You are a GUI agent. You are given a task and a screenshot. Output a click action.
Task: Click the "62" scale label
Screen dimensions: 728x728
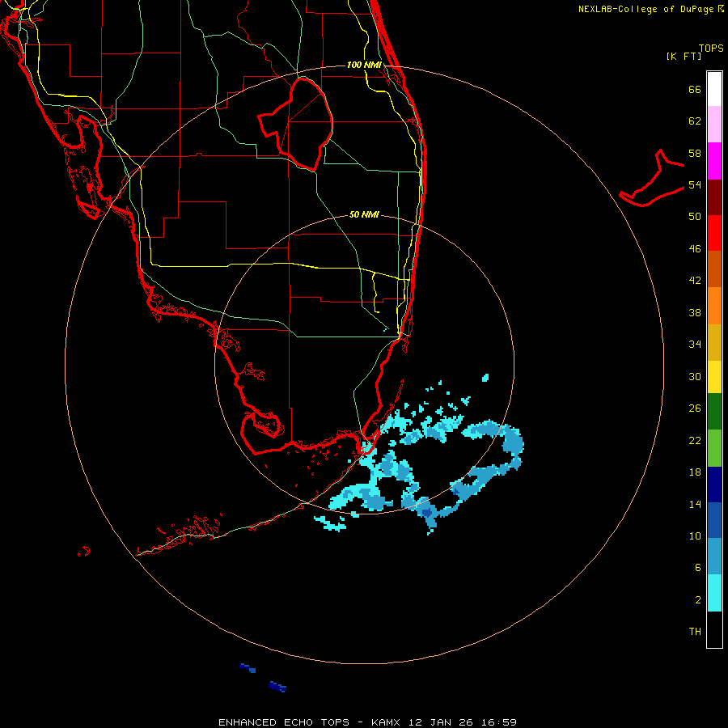click(x=695, y=121)
